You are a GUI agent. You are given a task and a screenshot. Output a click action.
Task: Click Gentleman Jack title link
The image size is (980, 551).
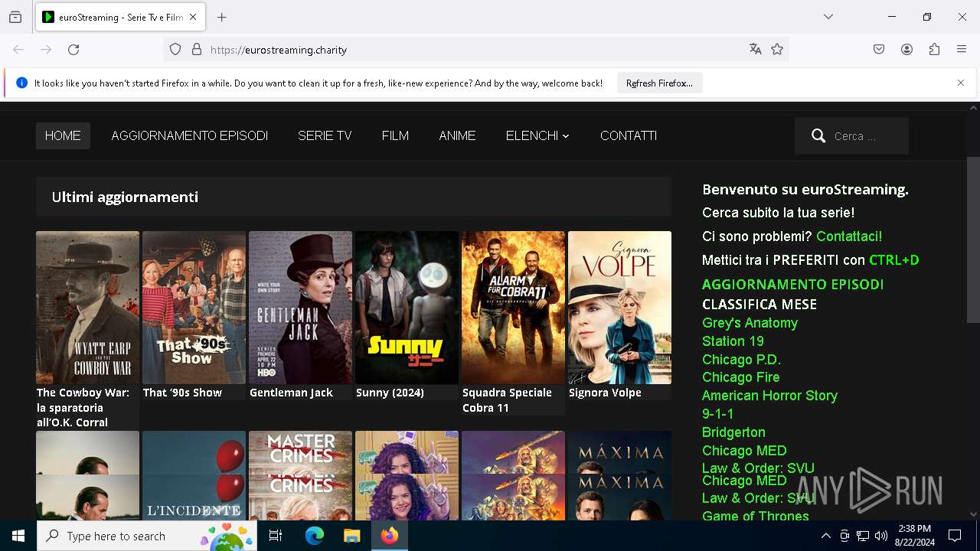(291, 393)
